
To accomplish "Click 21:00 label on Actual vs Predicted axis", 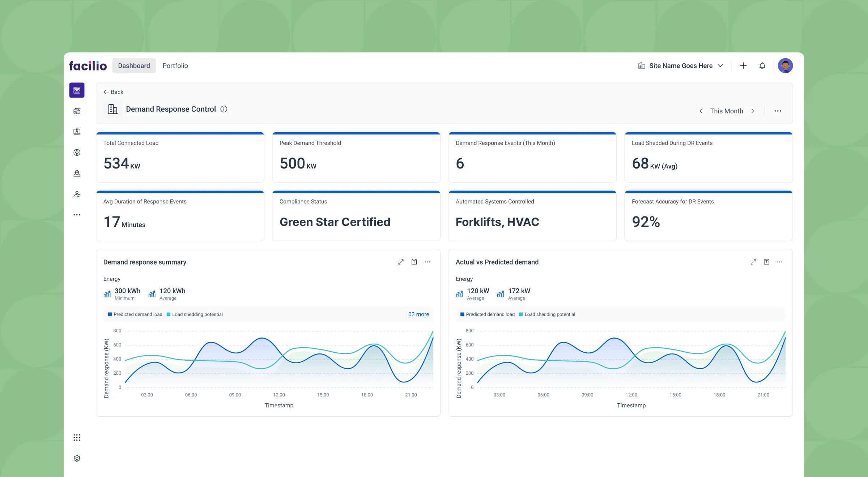I will tap(763, 395).
